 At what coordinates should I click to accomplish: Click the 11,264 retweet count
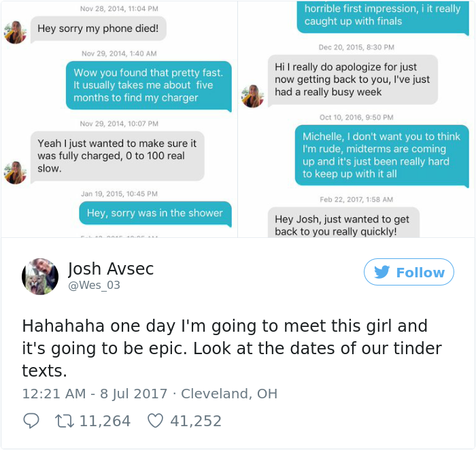[105, 421]
